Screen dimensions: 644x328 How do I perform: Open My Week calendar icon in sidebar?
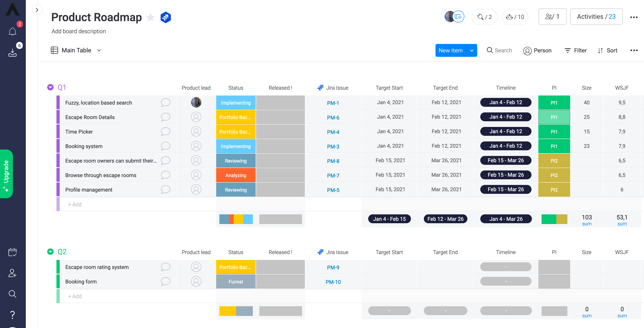click(12, 252)
